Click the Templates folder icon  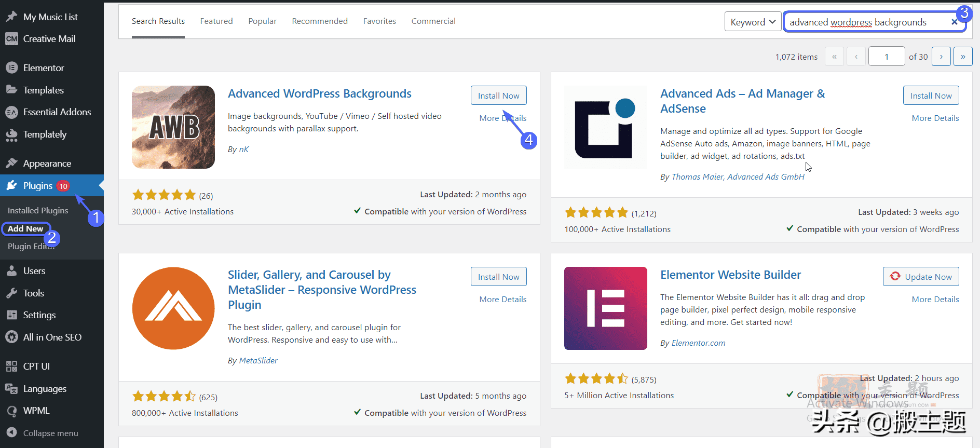[x=11, y=90]
